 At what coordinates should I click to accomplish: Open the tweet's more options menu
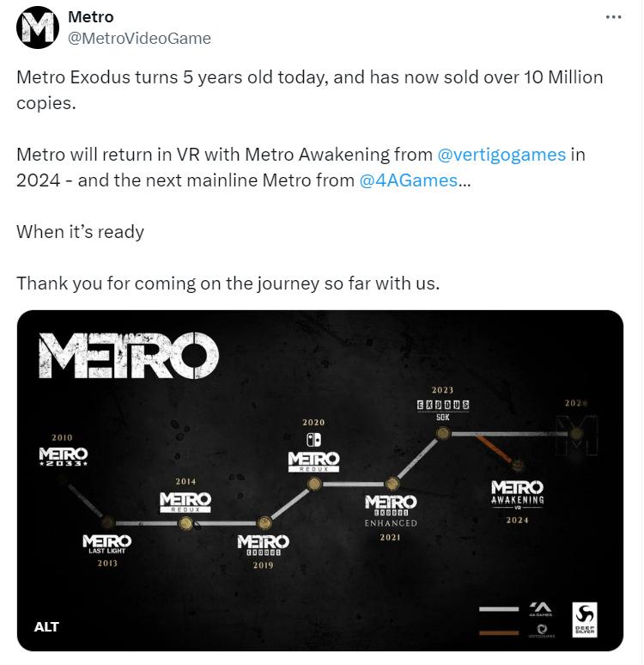[613, 17]
